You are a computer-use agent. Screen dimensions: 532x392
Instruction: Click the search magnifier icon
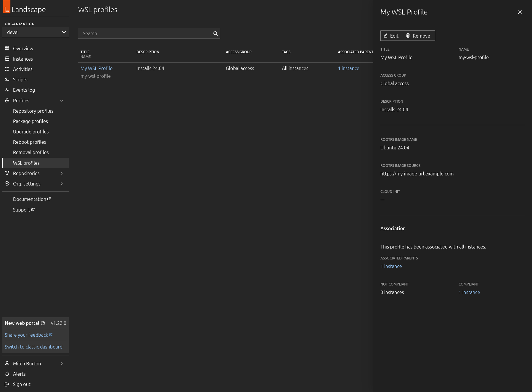tap(216, 33)
